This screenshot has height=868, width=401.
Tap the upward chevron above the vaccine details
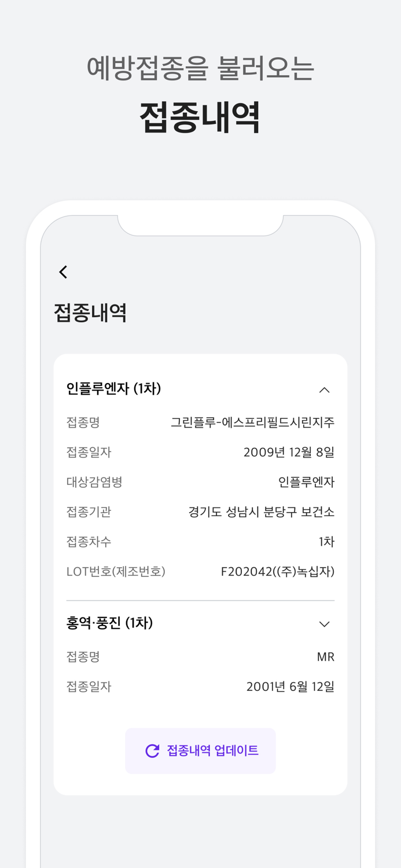325,389
